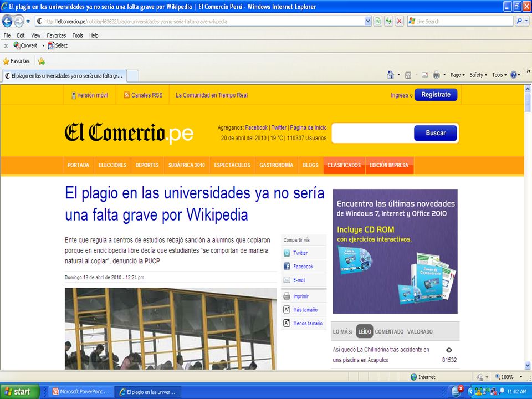Click the search magnifier icon
This screenshot has height=399, width=532.
click(519, 22)
